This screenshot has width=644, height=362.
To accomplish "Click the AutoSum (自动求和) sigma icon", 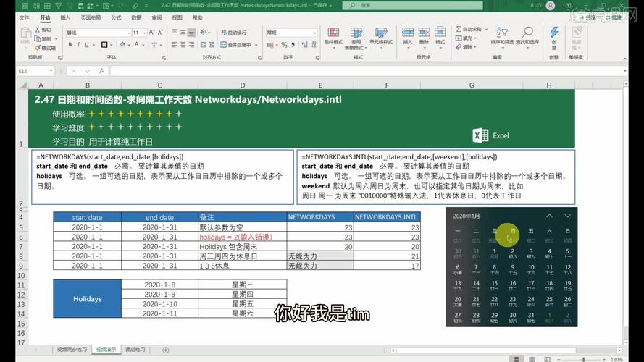I will [x=459, y=29].
